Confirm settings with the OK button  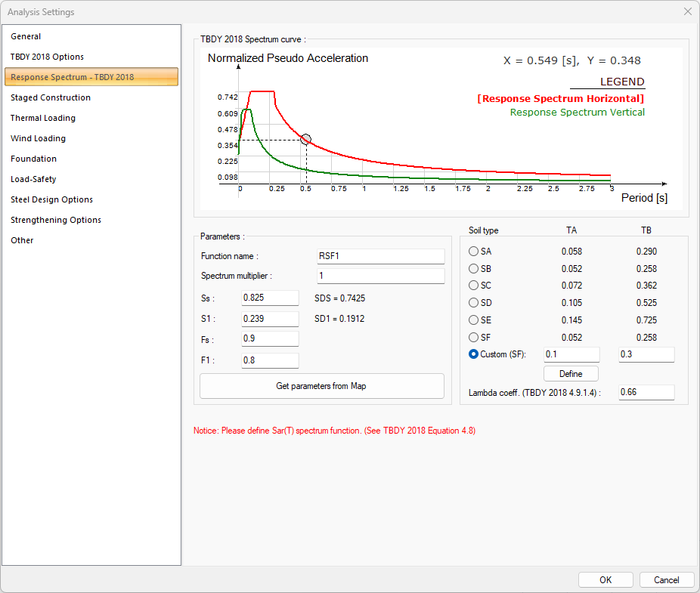606,580
